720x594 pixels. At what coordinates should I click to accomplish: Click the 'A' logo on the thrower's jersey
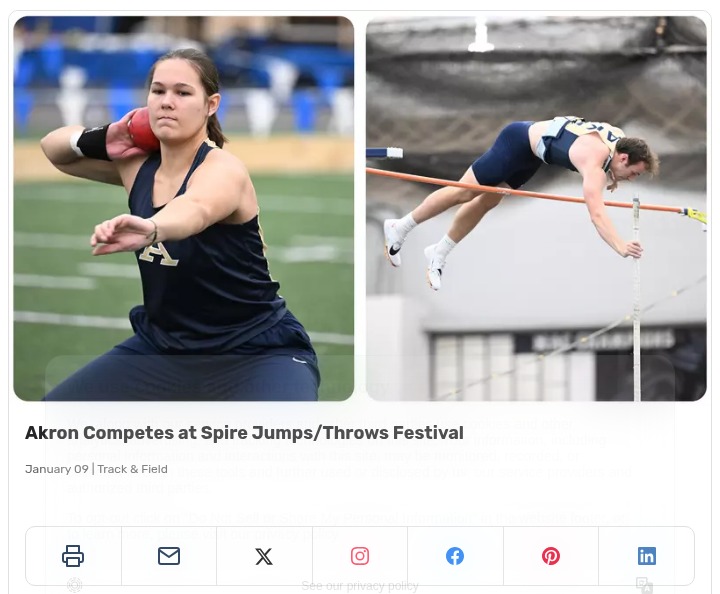click(159, 249)
